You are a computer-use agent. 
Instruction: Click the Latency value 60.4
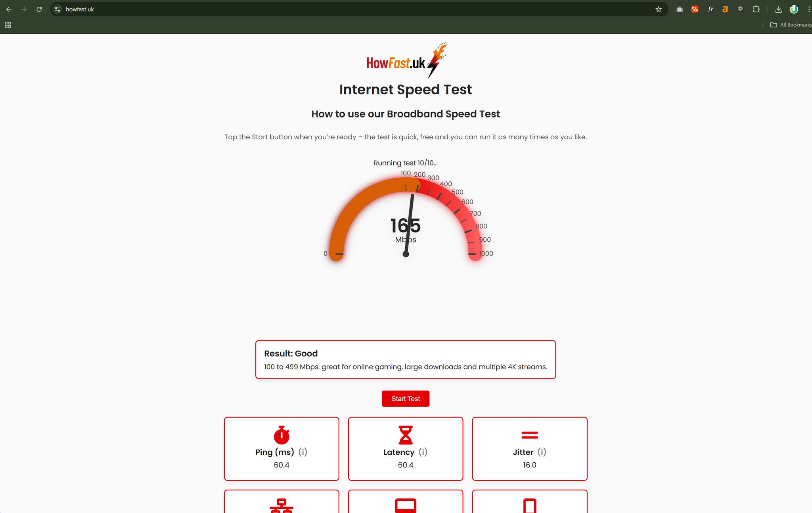coord(406,465)
